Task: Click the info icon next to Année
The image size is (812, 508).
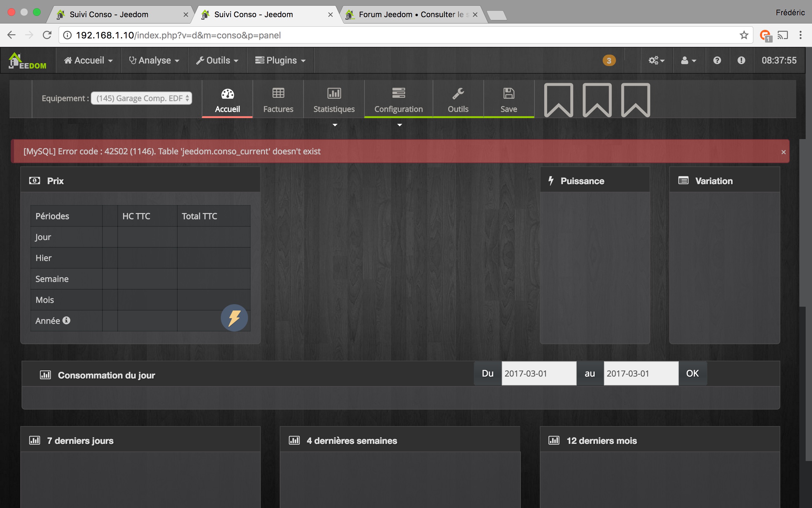Action: click(x=66, y=320)
